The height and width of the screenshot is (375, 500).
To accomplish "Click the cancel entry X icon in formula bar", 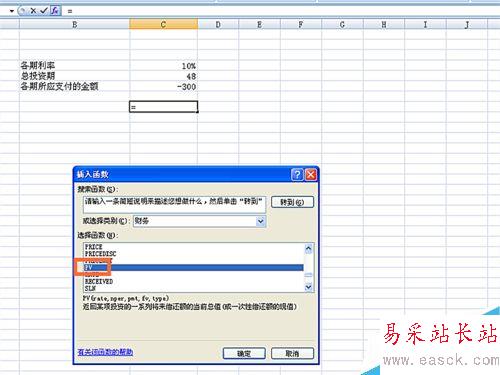I will [x=33, y=11].
